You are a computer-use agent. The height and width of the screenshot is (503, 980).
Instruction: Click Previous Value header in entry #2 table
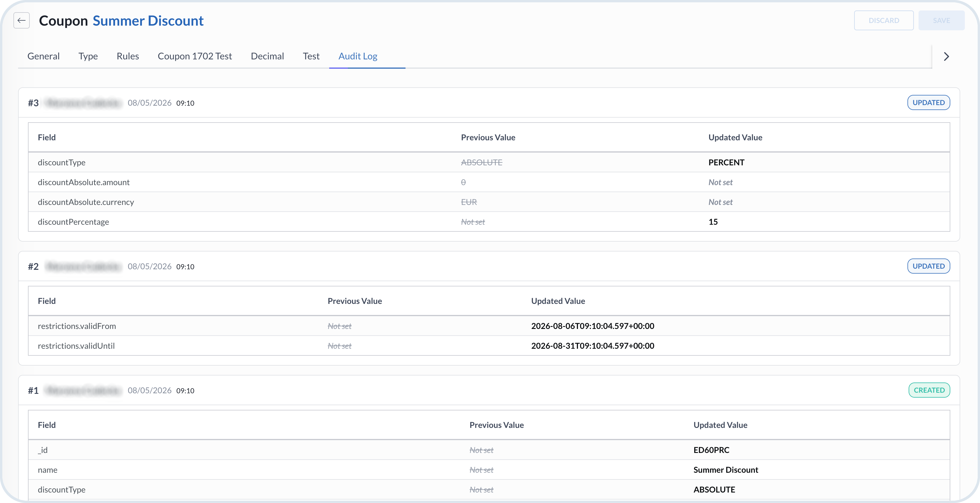pyautogui.click(x=355, y=301)
